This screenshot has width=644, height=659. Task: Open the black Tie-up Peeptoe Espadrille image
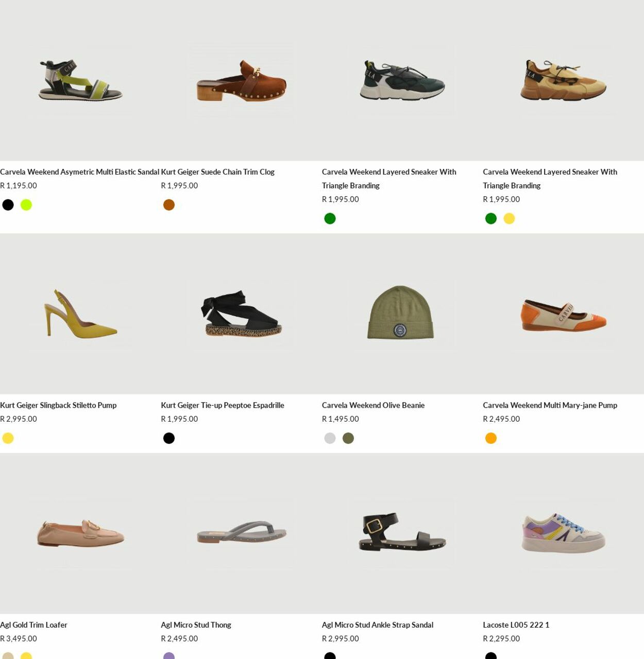tap(241, 314)
